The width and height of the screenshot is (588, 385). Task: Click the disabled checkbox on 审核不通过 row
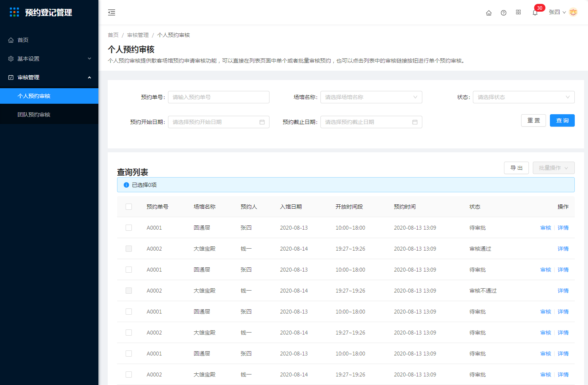click(129, 291)
